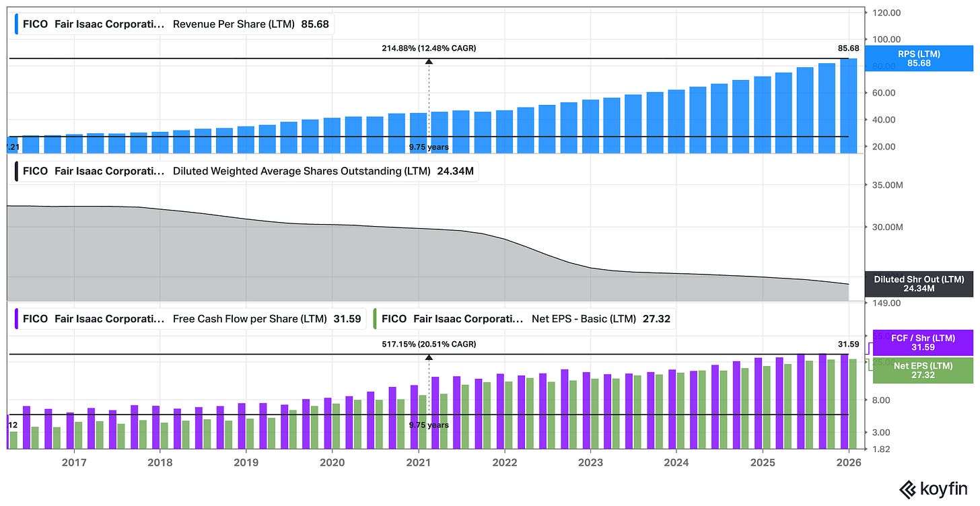The image size is (980, 506).
Task: Click the purple Free Cash Flow legend swatch
Action: pyautogui.click(x=16, y=318)
